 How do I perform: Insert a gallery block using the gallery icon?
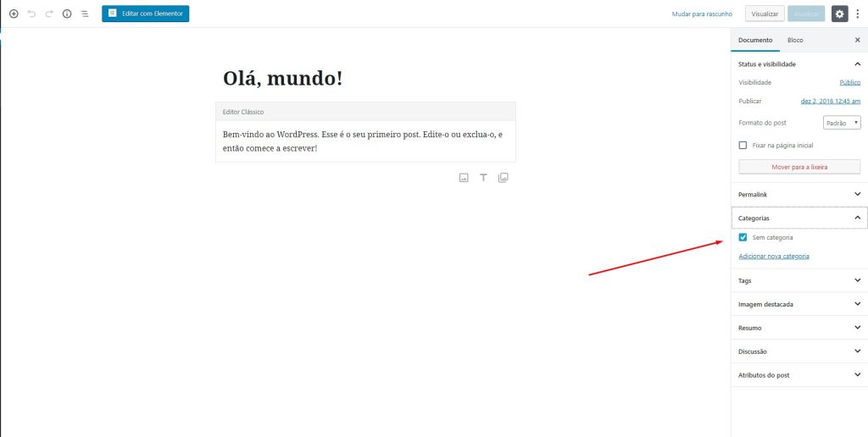click(504, 178)
